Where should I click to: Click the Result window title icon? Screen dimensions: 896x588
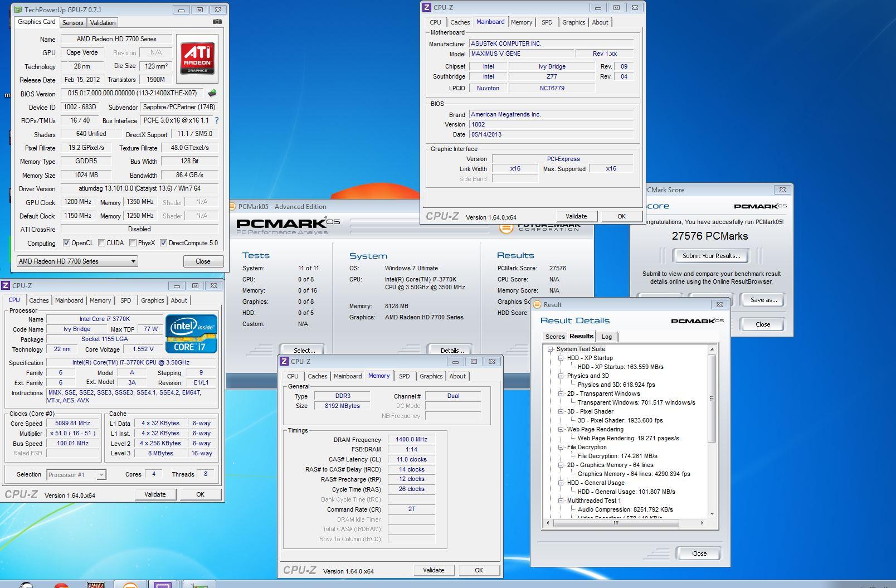[x=537, y=304]
